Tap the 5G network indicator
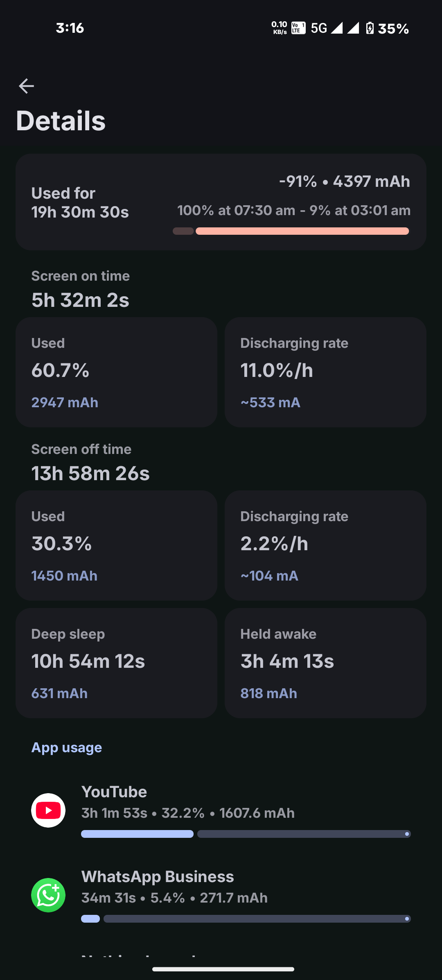 click(319, 28)
